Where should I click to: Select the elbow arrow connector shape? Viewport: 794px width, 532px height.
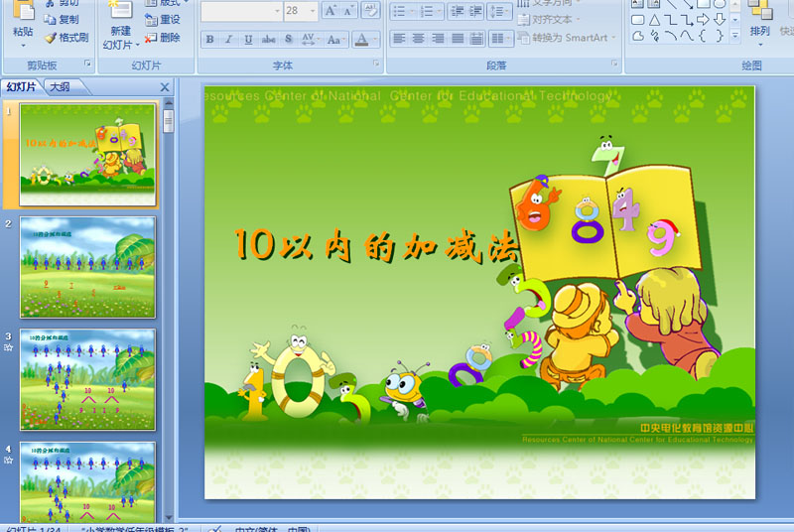(687, 20)
